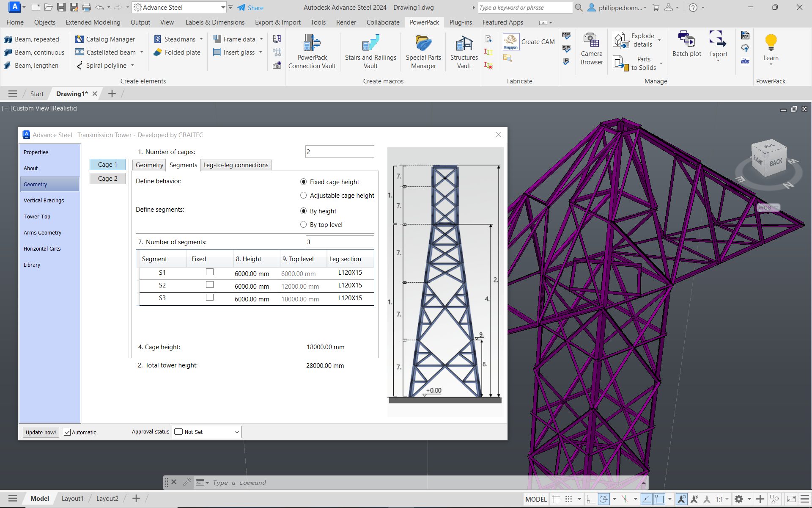The width and height of the screenshot is (812, 508).
Task: Click the Learn lightbulb icon
Action: coord(771,42)
